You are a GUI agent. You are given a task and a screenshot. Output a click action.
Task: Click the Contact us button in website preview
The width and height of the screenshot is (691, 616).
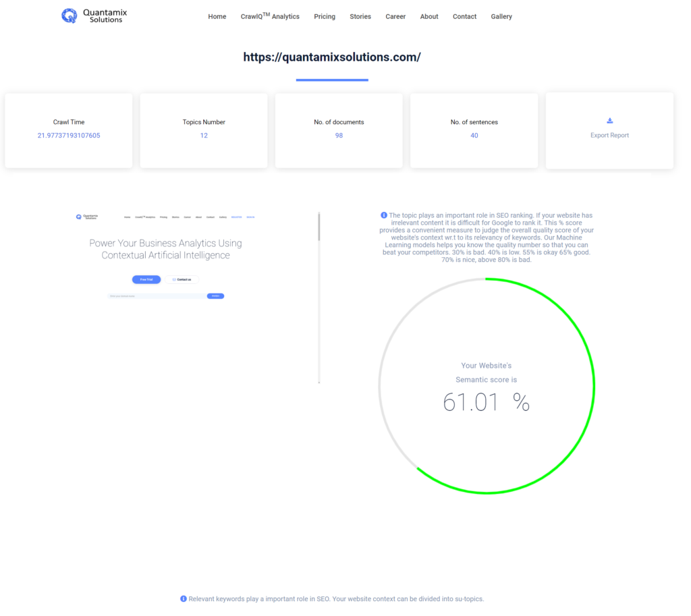pos(182,279)
